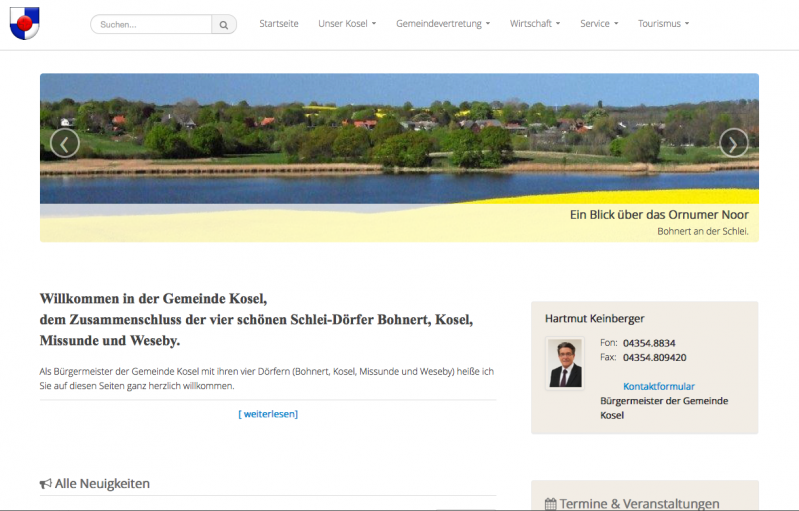Click the photo of Hartmut Keinberger

[x=565, y=363]
